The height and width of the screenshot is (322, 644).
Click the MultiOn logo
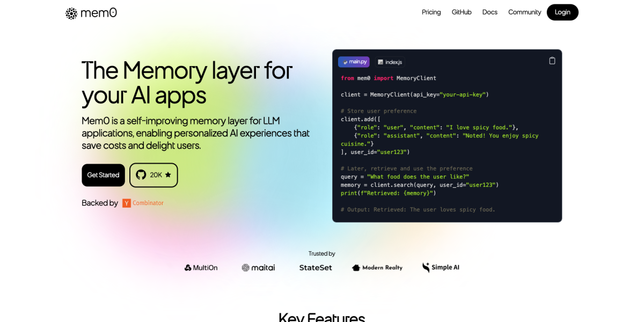(x=201, y=267)
